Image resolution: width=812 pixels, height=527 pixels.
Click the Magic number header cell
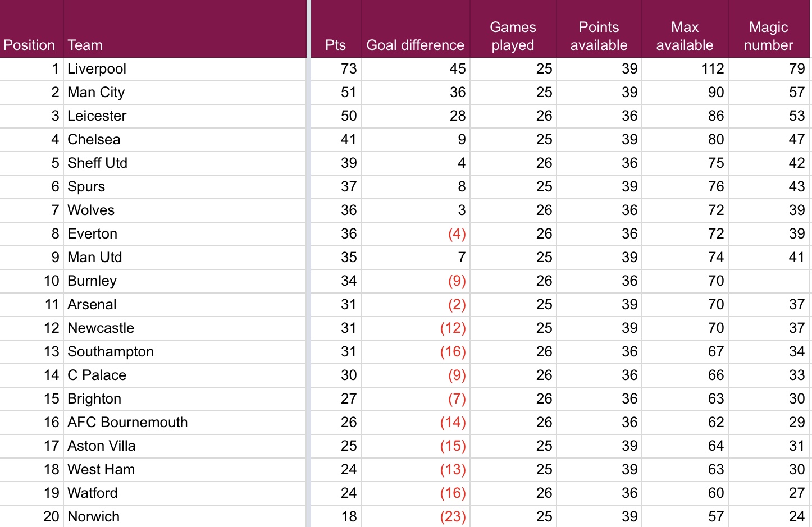(x=769, y=29)
